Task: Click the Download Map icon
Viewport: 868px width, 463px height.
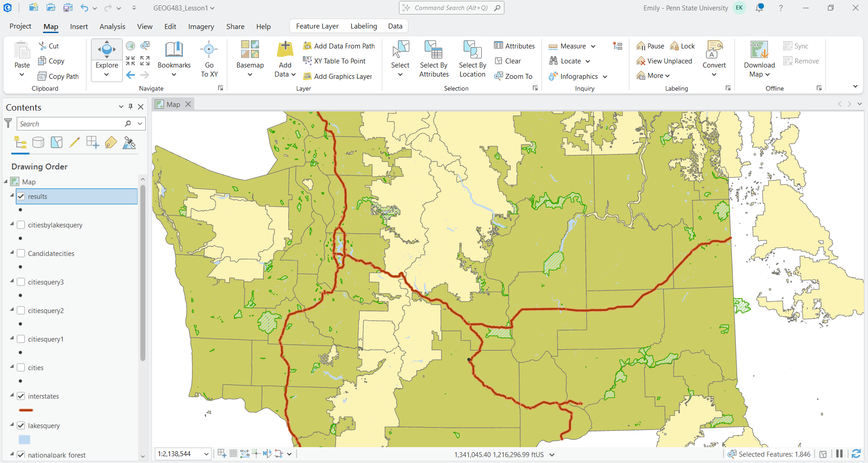Action: pos(759,50)
